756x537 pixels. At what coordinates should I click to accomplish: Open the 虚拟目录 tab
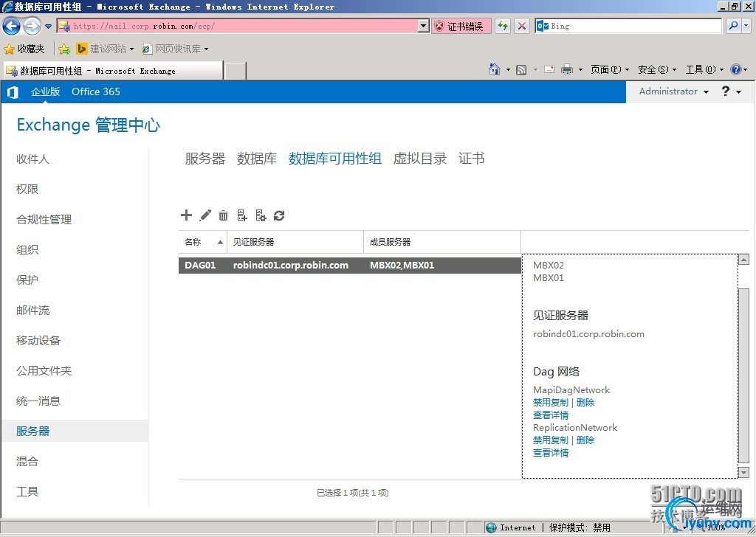pos(419,159)
